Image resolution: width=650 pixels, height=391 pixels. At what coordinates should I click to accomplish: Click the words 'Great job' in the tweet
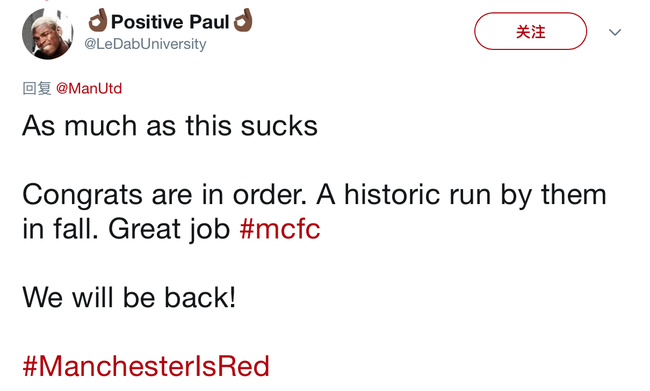click(169, 229)
